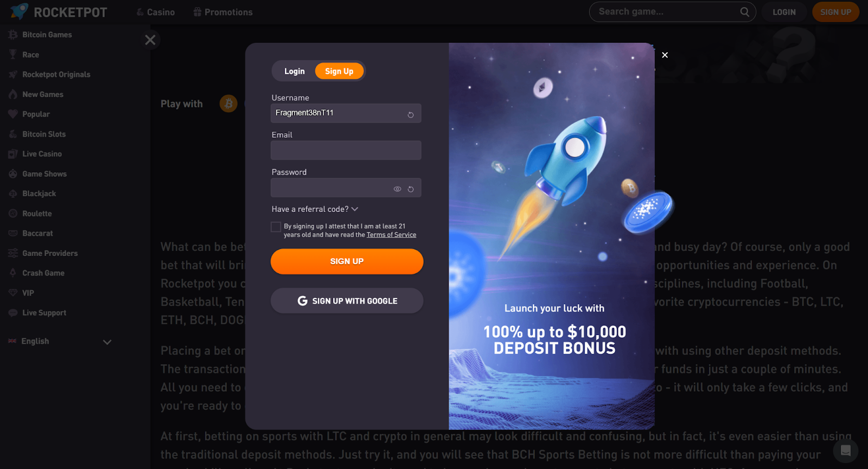Click the generate password refresh icon
The image size is (868, 469).
tap(411, 189)
